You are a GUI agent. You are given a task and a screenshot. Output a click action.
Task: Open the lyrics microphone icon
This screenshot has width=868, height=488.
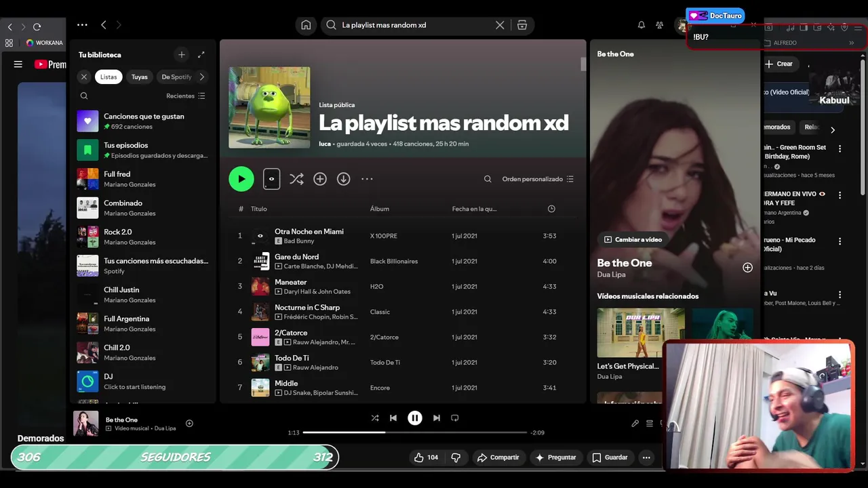click(x=635, y=424)
